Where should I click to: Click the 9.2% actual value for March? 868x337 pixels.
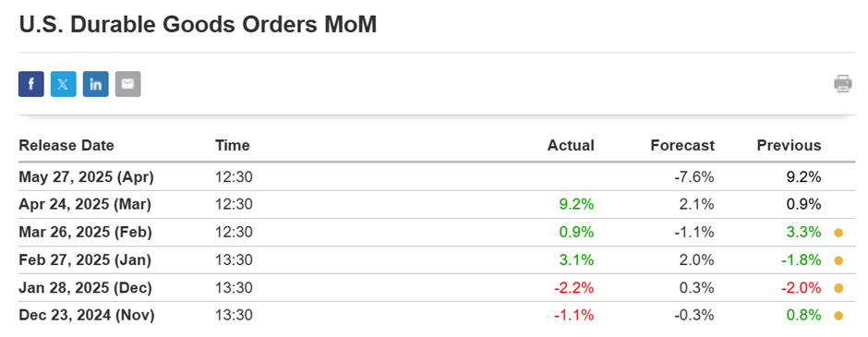pos(576,205)
